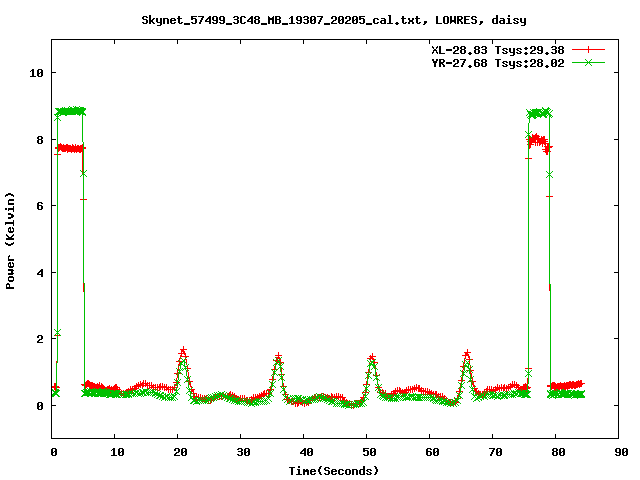The height and width of the screenshot is (480, 640).
Task: Click the x-axis tick label 20
Action: coord(178,452)
